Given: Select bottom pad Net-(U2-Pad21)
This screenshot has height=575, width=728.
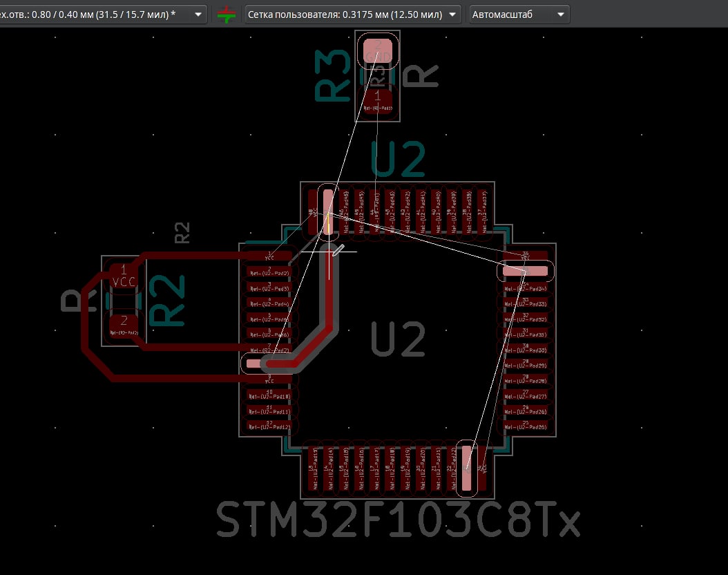Looking at the screenshot, I should pyautogui.click(x=437, y=469).
